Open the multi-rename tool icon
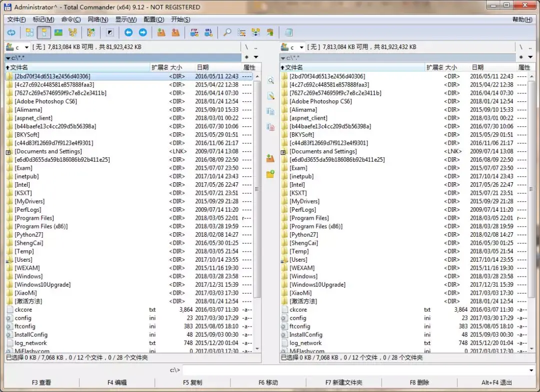Image resolution: width=540 pixels, height=392 pixels. [x=241, y=32]
